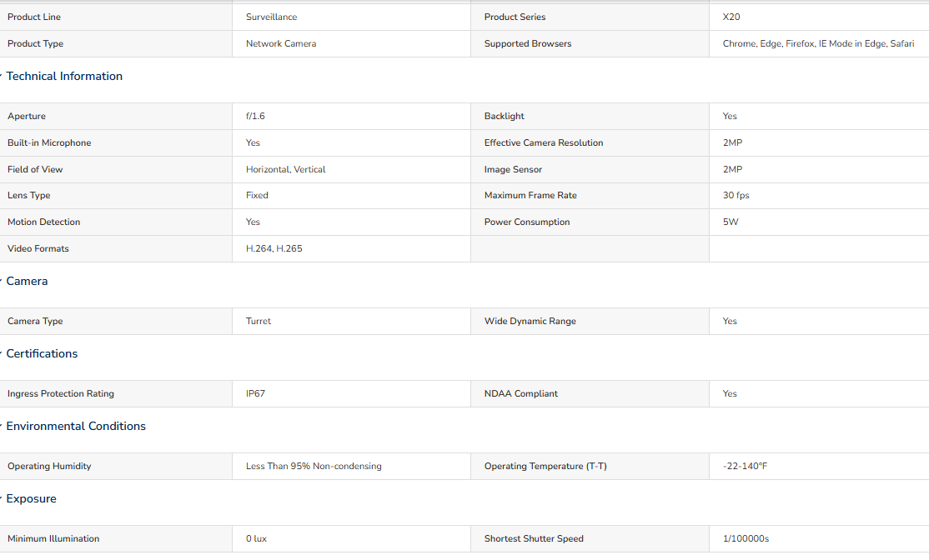Viewport: 929px width, 560px height.
Task: Click the Maximum Frame Rate 30 fps value
Action: 736,195
